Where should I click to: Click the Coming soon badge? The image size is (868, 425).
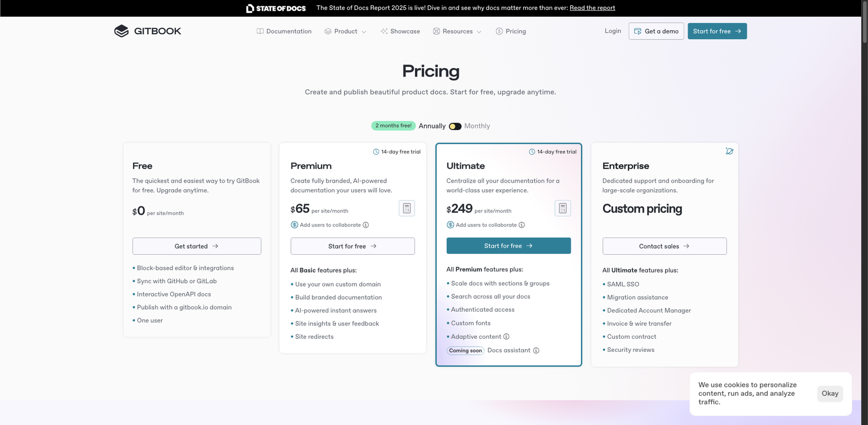(465, 351)
